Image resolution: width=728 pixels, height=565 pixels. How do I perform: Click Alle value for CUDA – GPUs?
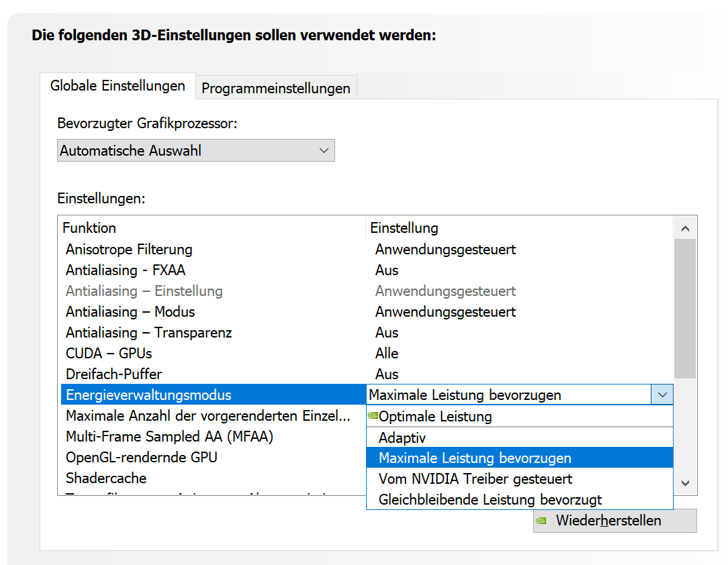click(387, 354)
